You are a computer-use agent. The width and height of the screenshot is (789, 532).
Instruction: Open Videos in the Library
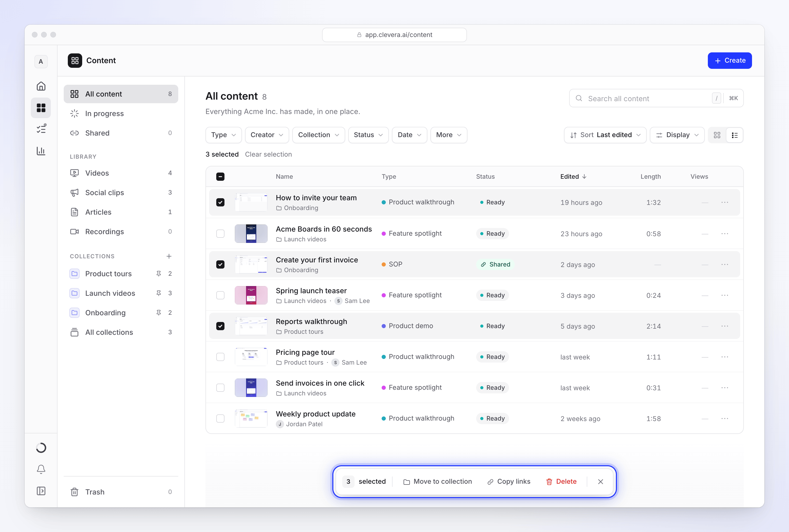coord(121,173)
